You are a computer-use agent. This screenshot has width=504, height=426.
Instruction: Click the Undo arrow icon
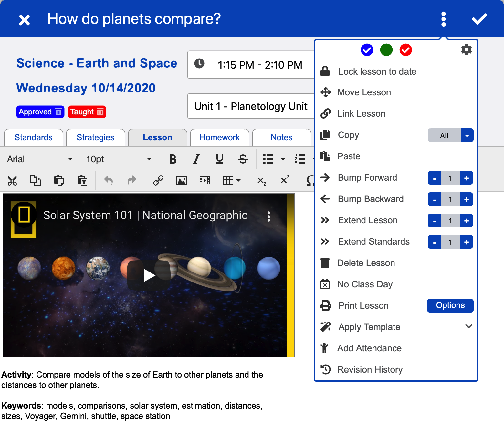point(108,180)
